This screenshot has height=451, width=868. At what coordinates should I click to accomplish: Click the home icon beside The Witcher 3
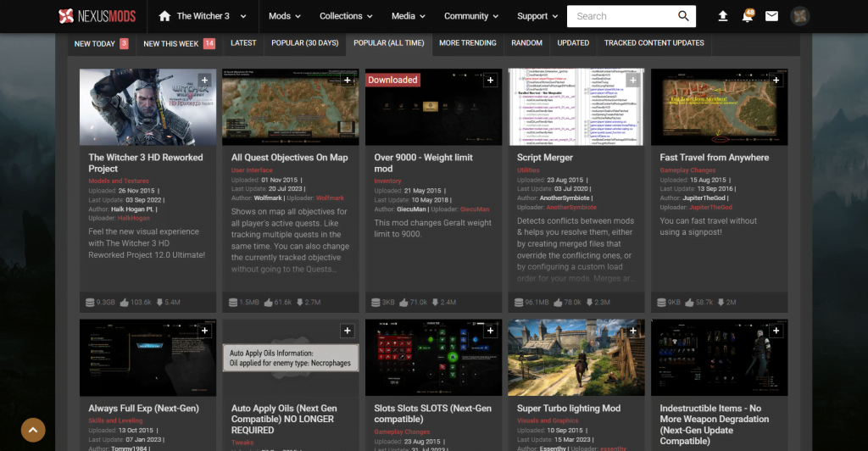click(164, 16)
